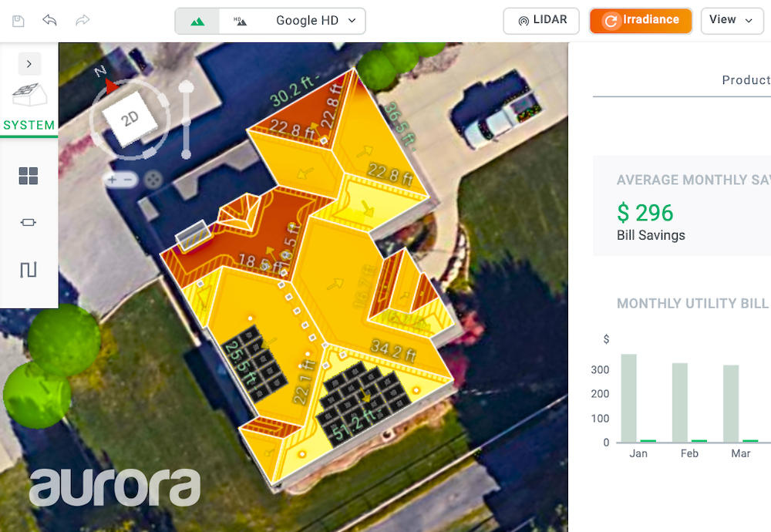This screenshot has height=532, width=771.
Task: Click the Jan bar in utility bill chart
Action: click(629, 398)
